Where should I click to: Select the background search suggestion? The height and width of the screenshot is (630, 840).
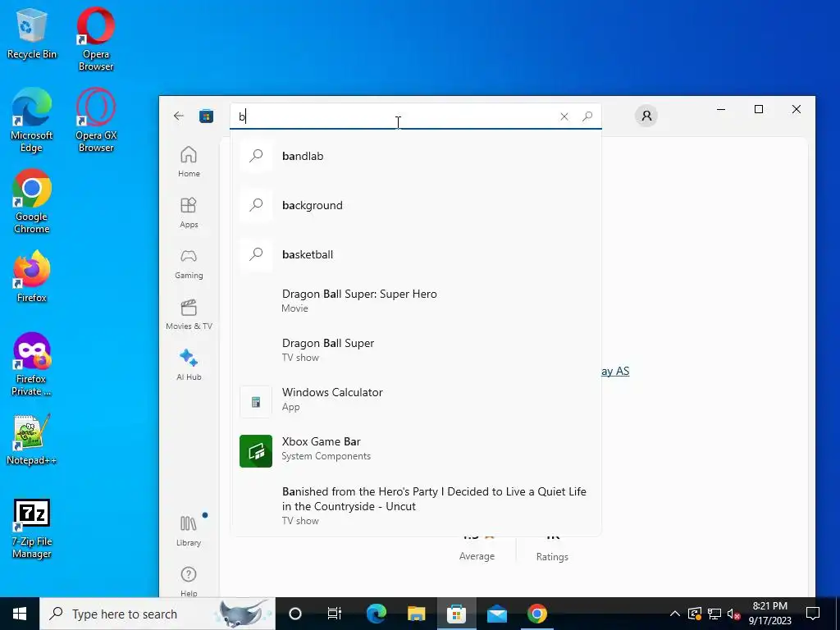pyautogui.click(x=416, y=205)
